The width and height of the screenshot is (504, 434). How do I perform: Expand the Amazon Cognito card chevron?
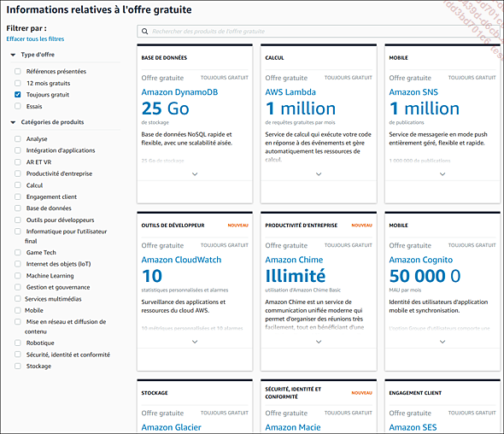(x=442, y=342)
